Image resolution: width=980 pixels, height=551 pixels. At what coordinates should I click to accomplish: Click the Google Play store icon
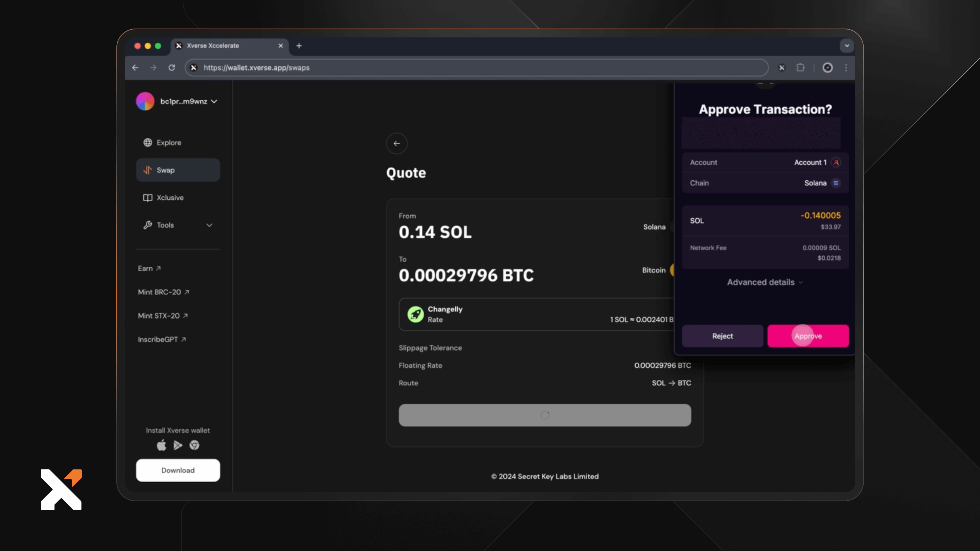(178, 445)
